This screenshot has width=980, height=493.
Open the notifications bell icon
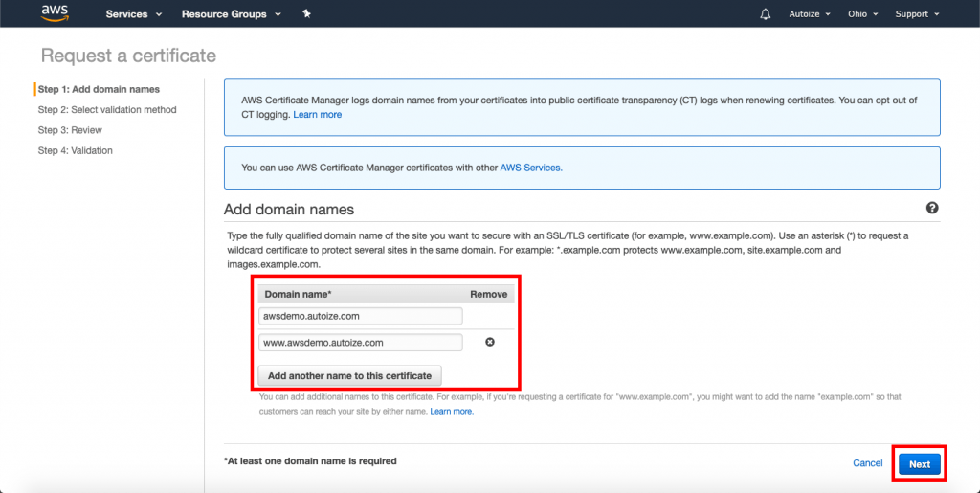click(x=765, y=13)
